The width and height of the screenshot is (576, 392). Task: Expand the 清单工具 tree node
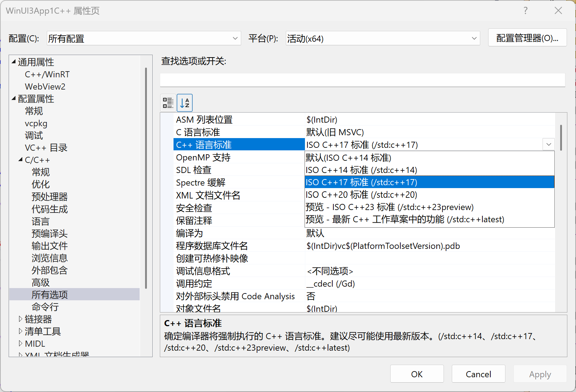coord(21,331)
